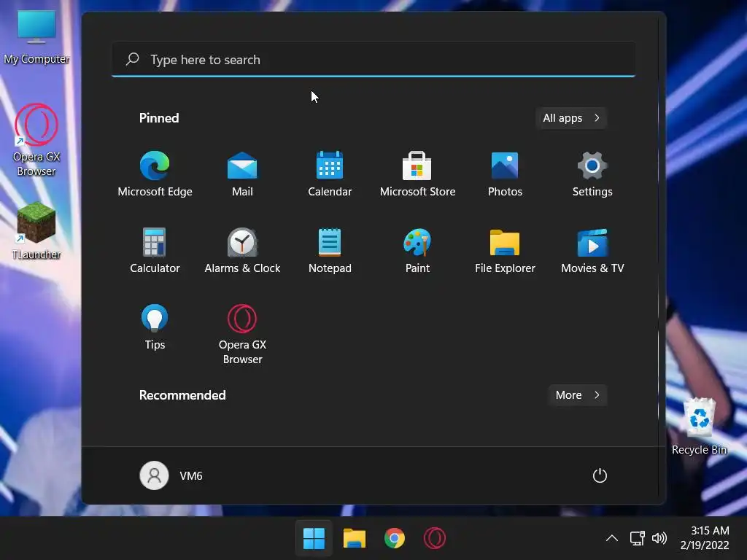Open the clock showing 3:15 AM
Screen dimensions: 747x560
(705, 537)
